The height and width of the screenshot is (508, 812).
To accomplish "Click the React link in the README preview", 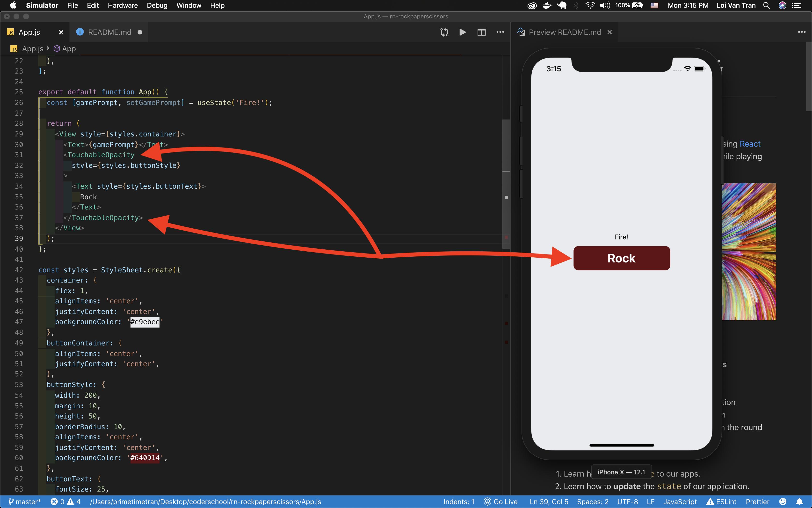I will (x=750, y=144).
